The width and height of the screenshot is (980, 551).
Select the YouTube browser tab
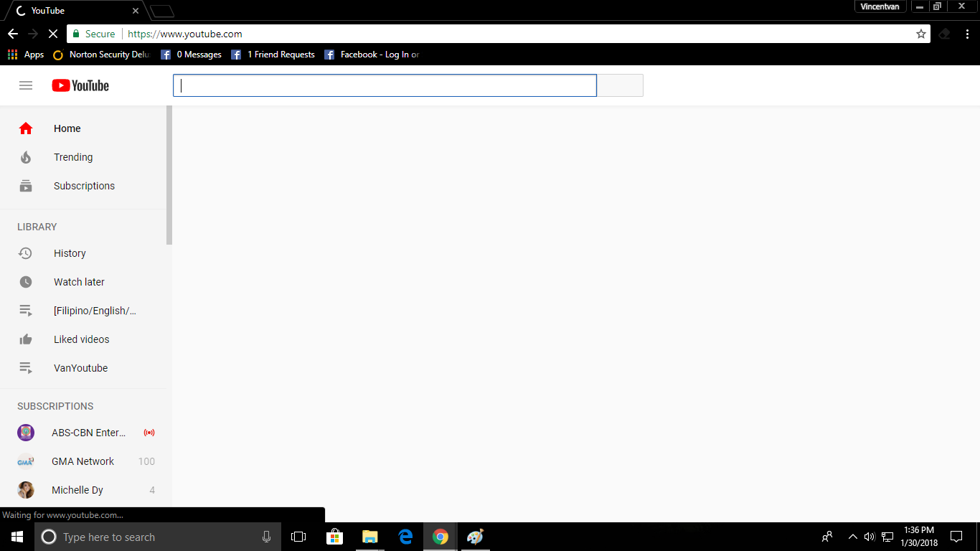75,11
